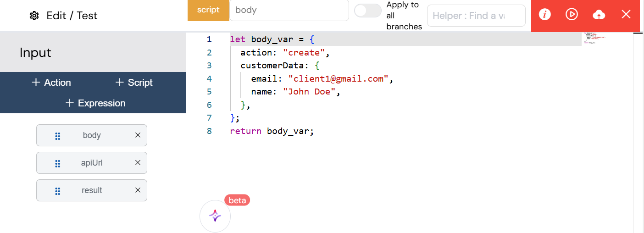Click the Edit / Test title
The height and width of the screenshot is (233, 644).
72,16
